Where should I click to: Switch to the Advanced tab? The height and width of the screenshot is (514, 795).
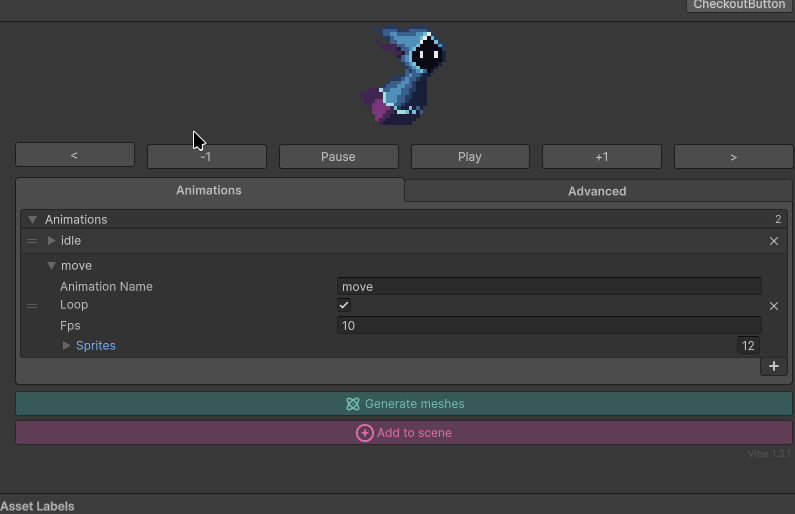pos(597,191)
